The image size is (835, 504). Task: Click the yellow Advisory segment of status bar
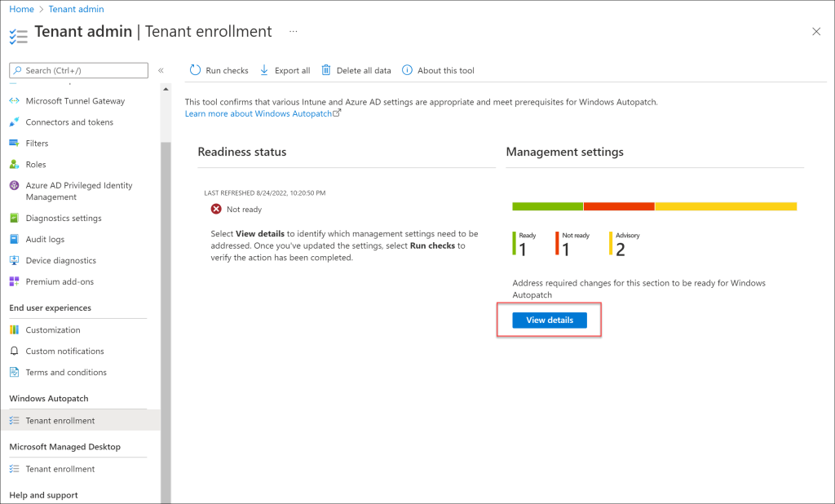coord(726,206)
